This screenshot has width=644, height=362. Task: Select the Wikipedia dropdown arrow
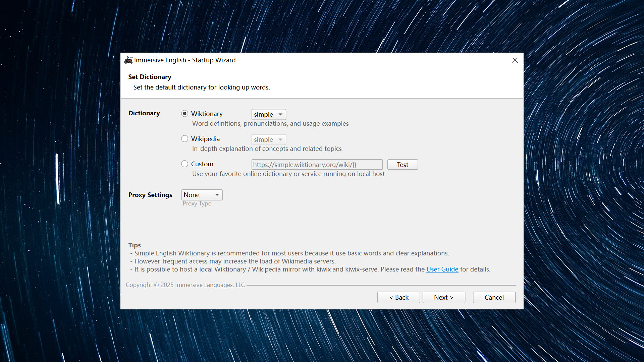(x=281, y=139)
